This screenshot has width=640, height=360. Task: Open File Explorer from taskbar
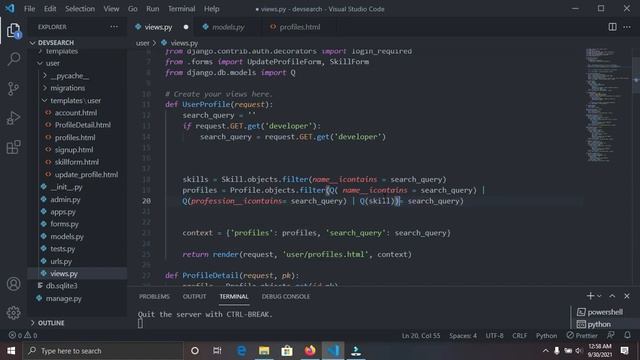(x=264, y=351)
